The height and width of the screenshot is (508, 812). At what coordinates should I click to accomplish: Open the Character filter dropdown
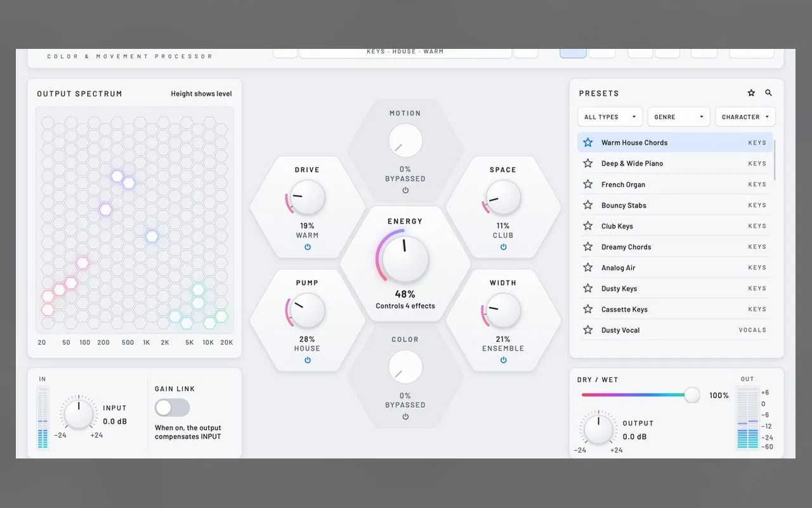pos(745,117)
